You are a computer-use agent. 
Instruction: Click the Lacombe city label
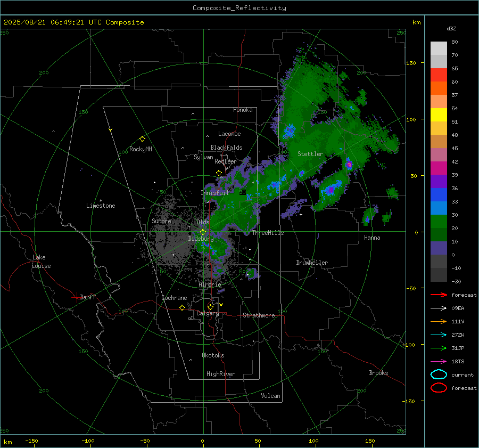(229, 134)
